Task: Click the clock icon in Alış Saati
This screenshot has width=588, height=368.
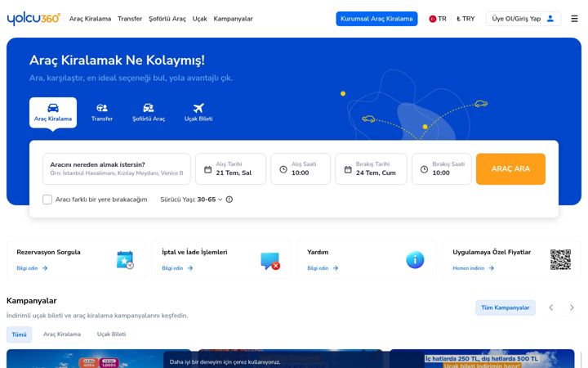Action: pos(283,169)
